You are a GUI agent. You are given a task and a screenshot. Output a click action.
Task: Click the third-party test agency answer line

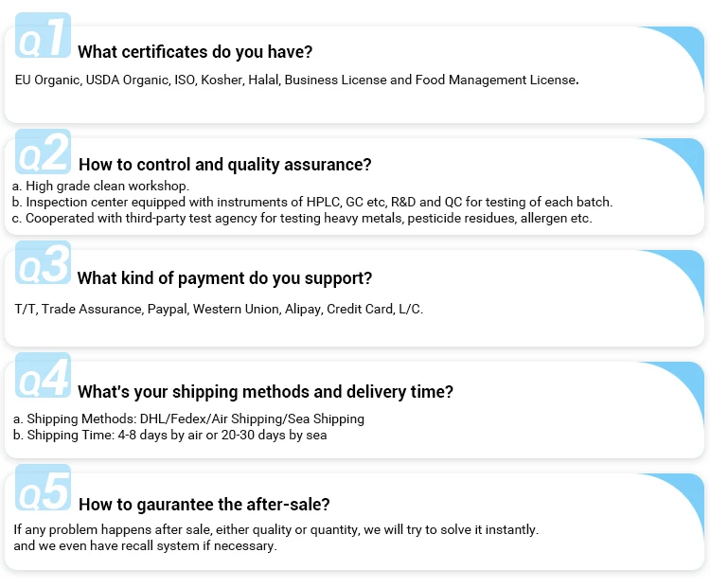click(x=302, y=218)
